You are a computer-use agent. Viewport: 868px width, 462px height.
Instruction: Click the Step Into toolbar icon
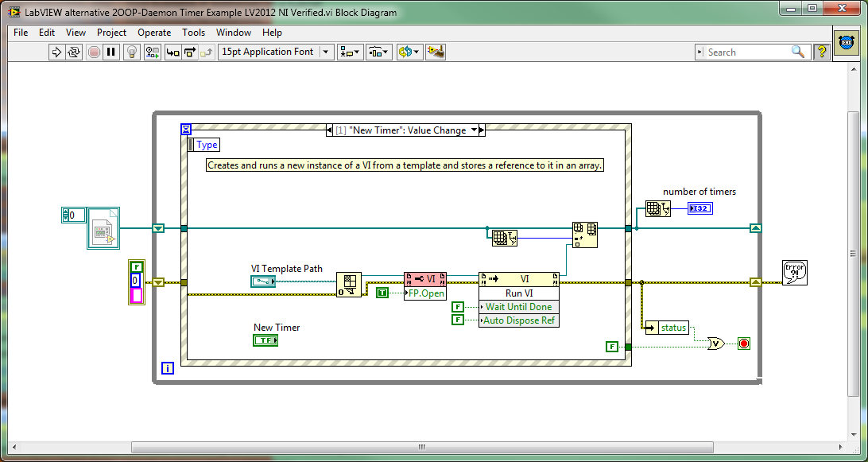(172, 52)
